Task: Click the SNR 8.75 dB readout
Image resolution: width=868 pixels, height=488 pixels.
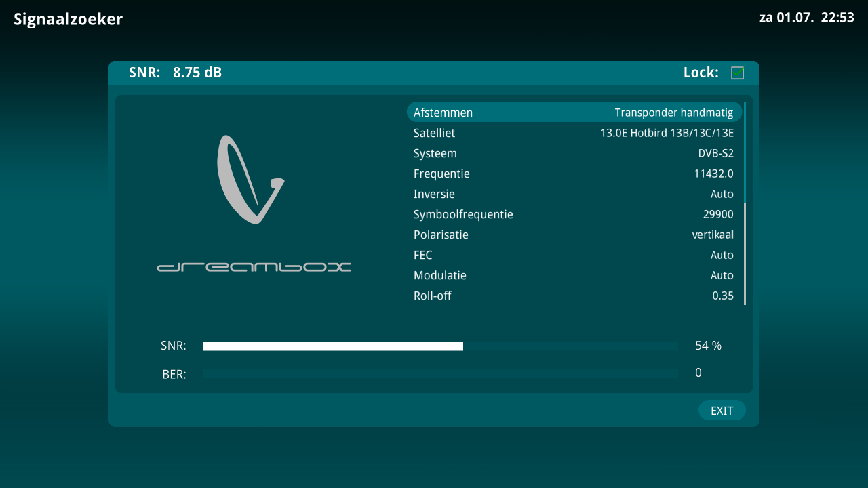Action: (175, 73)
